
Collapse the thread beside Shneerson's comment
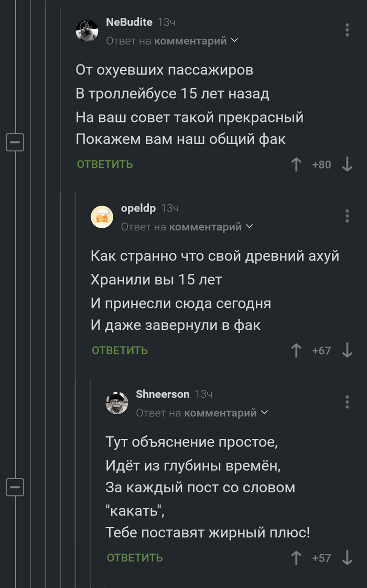pos(15,487)
